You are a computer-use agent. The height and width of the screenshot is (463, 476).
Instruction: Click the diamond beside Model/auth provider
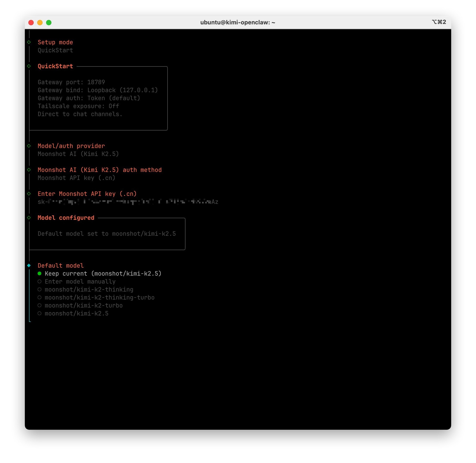[x=29, y=146]
